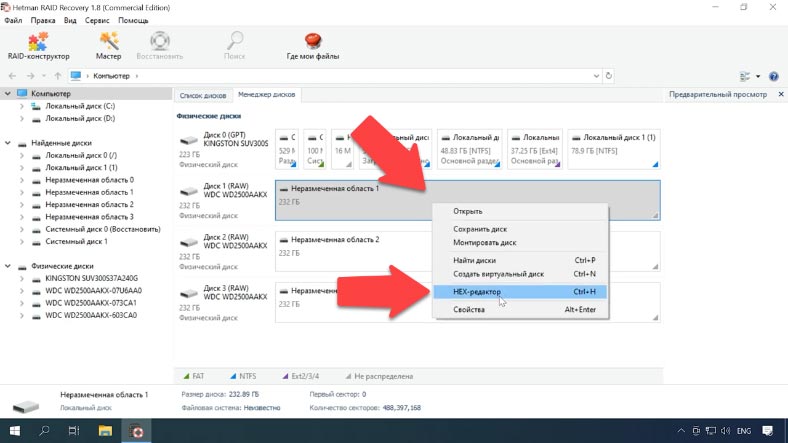Open the taskbar volume control
The image size is (788, 443).
point(725,431)
